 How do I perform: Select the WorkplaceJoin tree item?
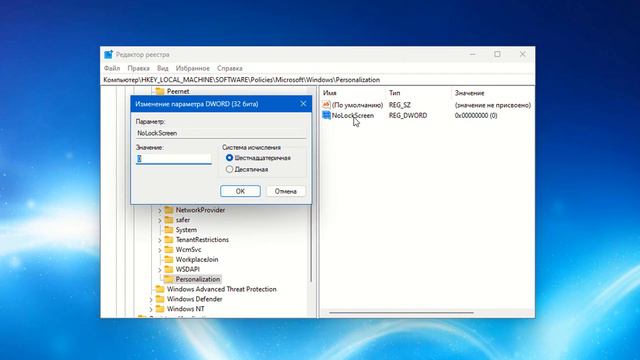pos(197,259)
